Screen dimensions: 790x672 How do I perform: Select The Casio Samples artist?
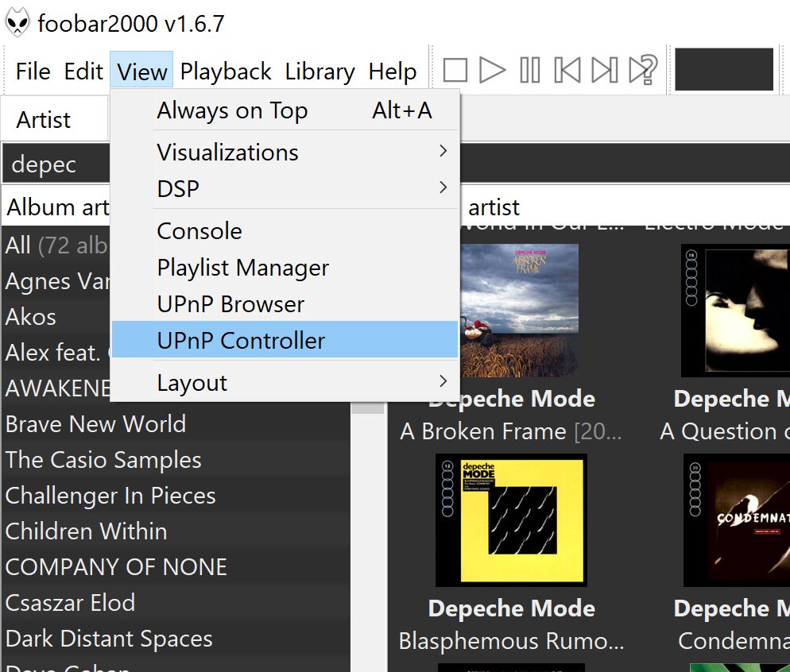(x=176, y=460)
